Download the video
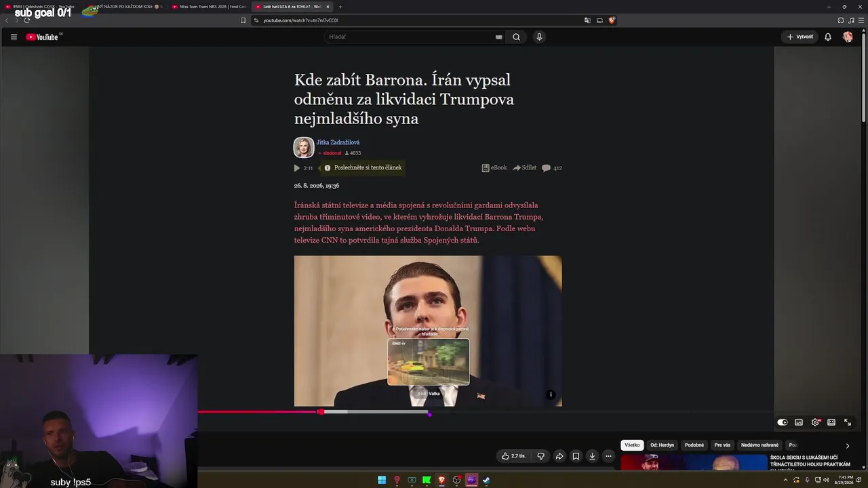868x488 pixels. pyautogui.click(x=592, y=456)
